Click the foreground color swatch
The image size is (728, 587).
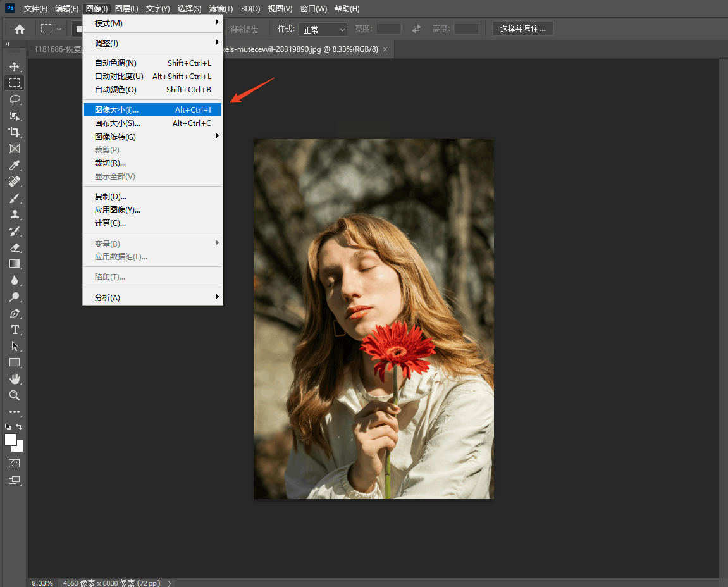tap(10, 439)
